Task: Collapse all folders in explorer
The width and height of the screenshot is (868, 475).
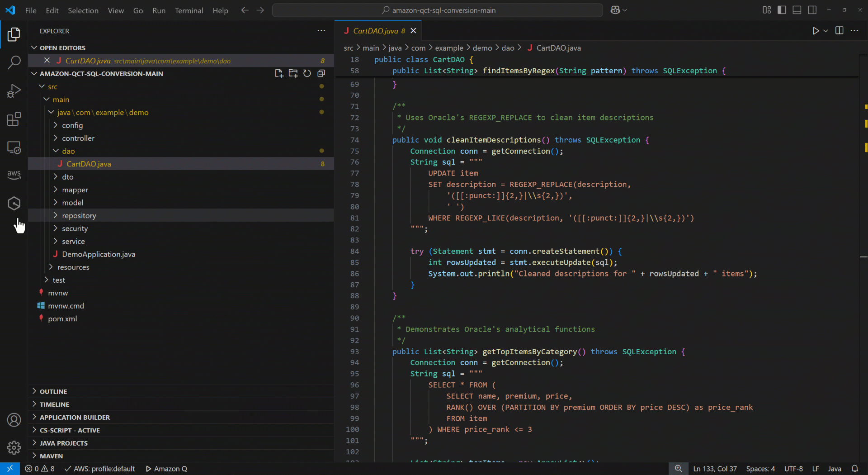Action: (x=321, y=74)
